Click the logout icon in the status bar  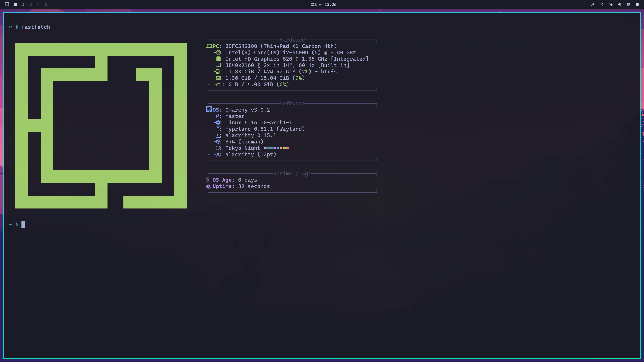pyautogui.click(x=593, y=4)
